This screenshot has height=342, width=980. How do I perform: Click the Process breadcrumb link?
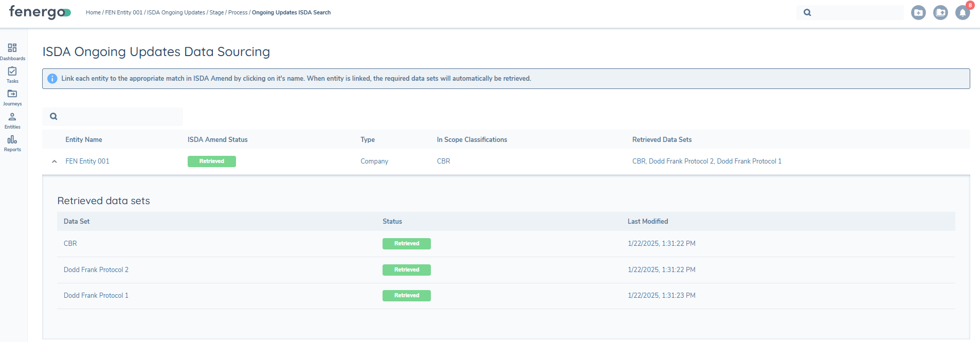click(x=238, y=12)
